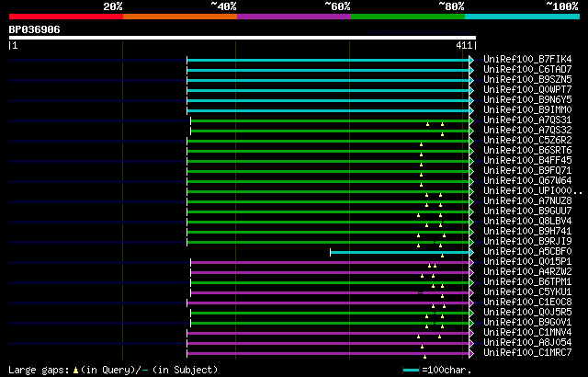
Task: Click the BP036906 query name
Action: tap(35, 29)
